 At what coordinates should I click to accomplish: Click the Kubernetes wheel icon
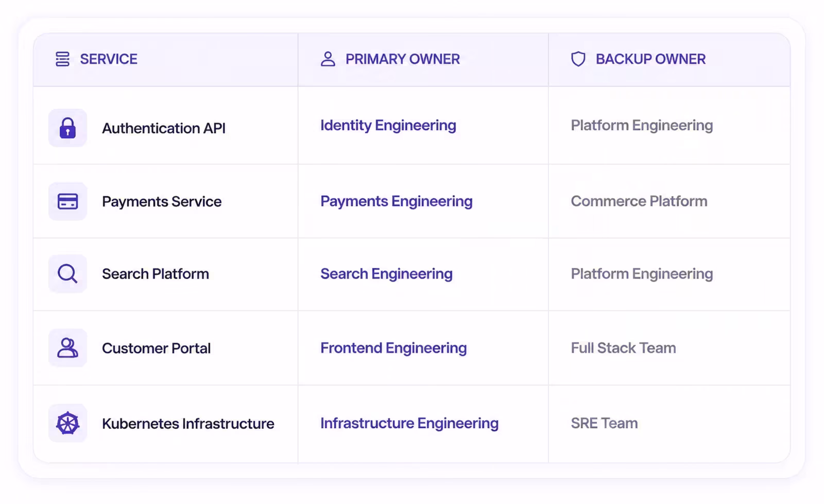(x=67, y=423)
